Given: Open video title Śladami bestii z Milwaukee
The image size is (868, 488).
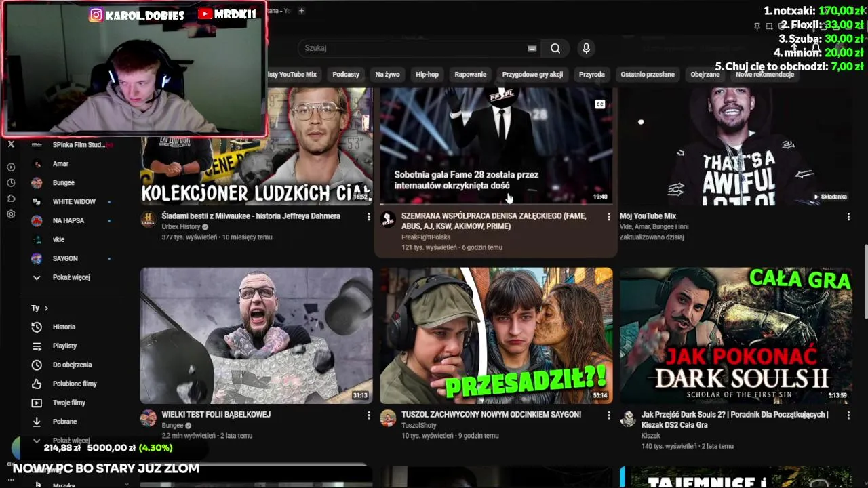Looking at the screenshot, I should (x=251, y=216).
